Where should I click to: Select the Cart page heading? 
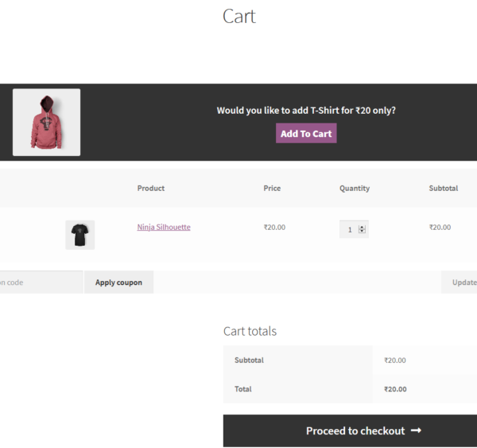(239, 16)
